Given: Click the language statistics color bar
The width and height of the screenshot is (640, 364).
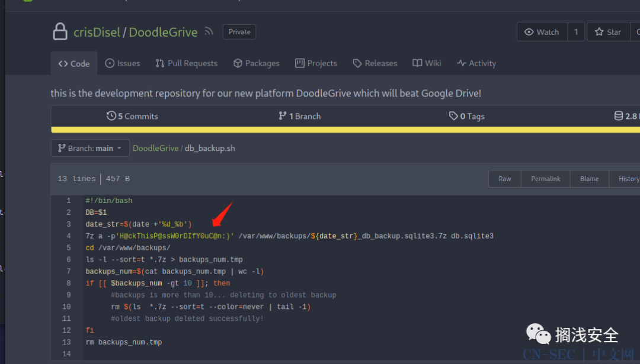Looking at the screenshot, I should pos(345,130).
